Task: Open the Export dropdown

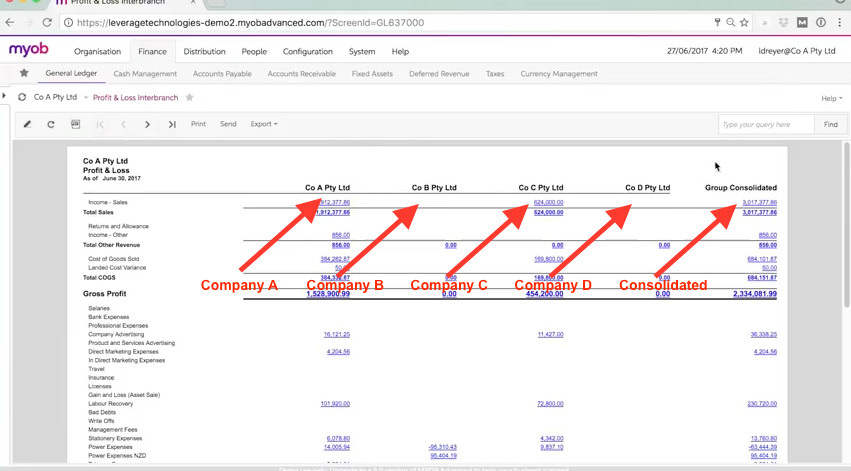Action: pos(264,124)
